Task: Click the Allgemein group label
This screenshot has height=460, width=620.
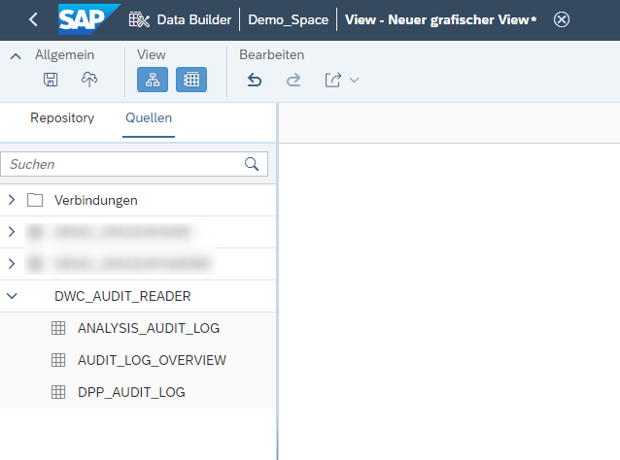Action: pyautogui.click(x=64, y=55)
